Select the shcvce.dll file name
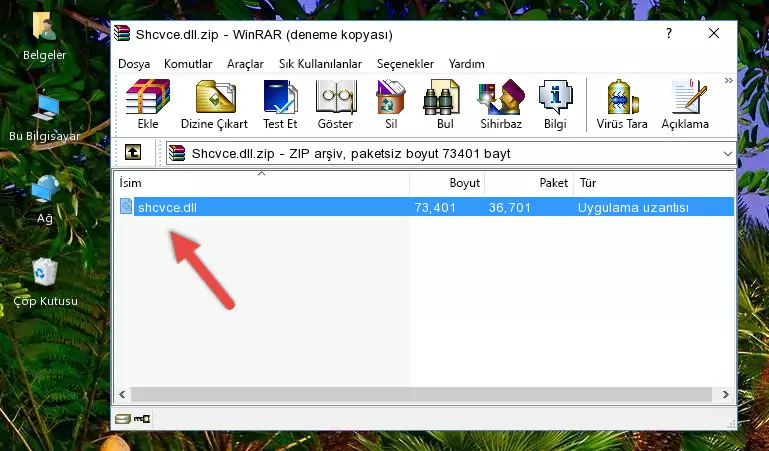 tap(167, 207)
